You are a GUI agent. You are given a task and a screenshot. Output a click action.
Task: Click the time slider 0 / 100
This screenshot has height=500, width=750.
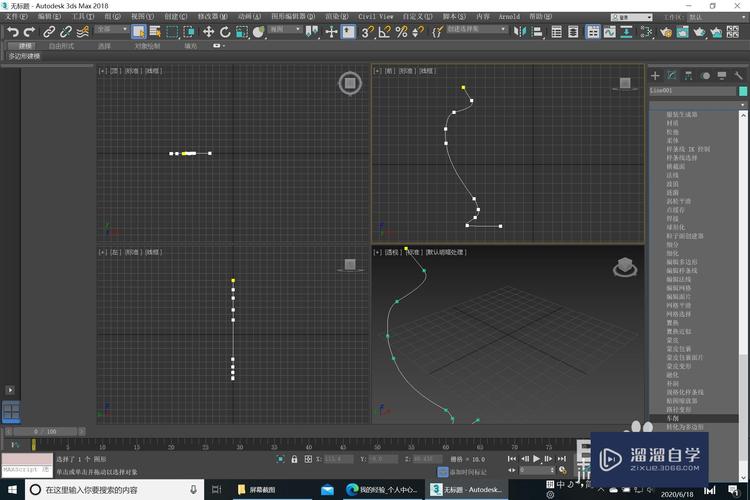[x=45, y=432]
